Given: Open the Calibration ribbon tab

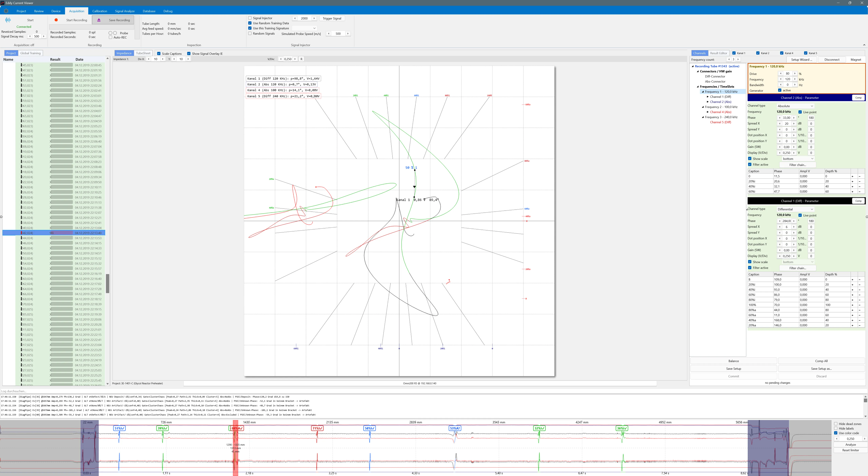Looking at the screenshot, I should click(100, 11).
